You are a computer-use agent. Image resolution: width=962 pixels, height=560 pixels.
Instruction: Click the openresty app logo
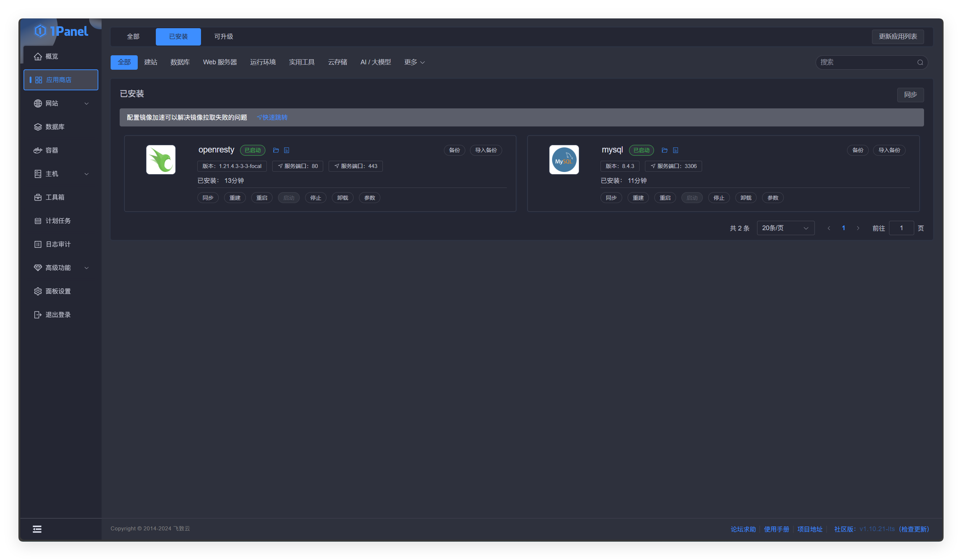click(x=161, y=159)
